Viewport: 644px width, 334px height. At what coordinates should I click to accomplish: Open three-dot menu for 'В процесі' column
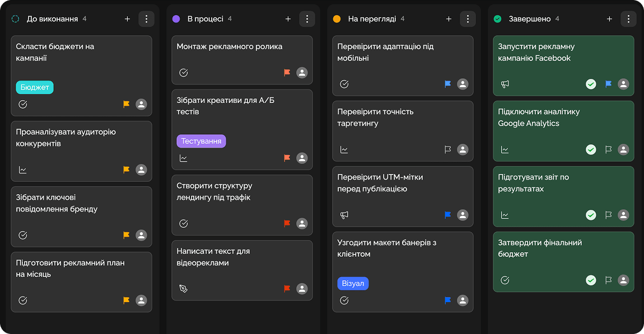[x=307, y=19]
